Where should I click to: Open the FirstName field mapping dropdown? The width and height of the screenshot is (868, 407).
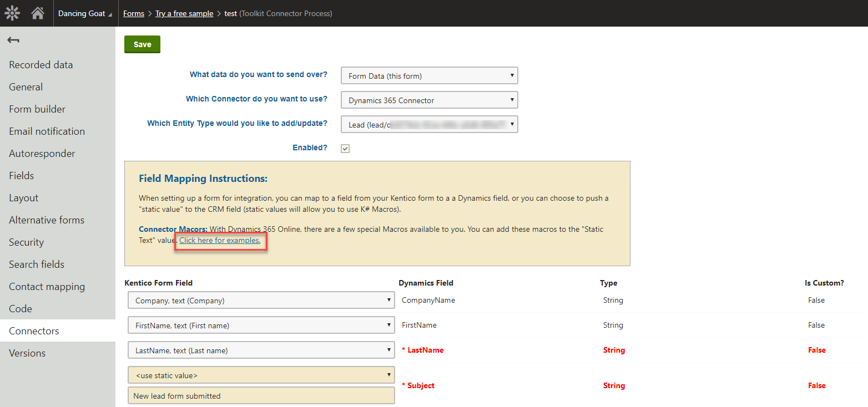click(x=261, y=325)
